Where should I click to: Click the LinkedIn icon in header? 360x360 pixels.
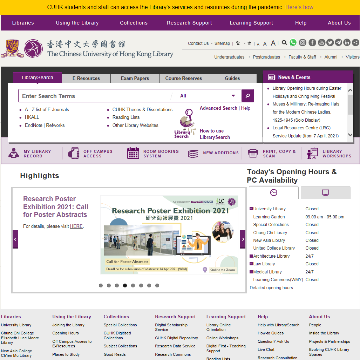[x=347, y=42]
